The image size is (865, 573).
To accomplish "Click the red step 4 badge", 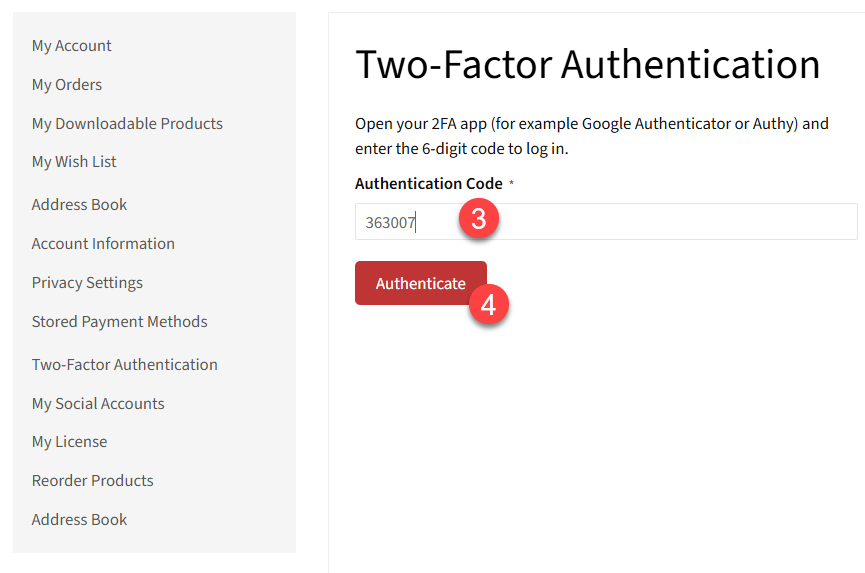I will pos(488,305).
